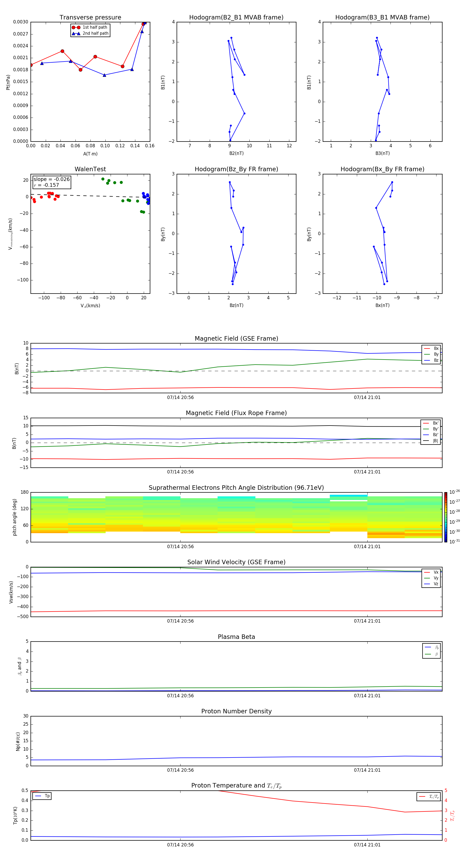Click '07/14 20:56' tick under Magnetic Field GSE

tap(181, 398)
